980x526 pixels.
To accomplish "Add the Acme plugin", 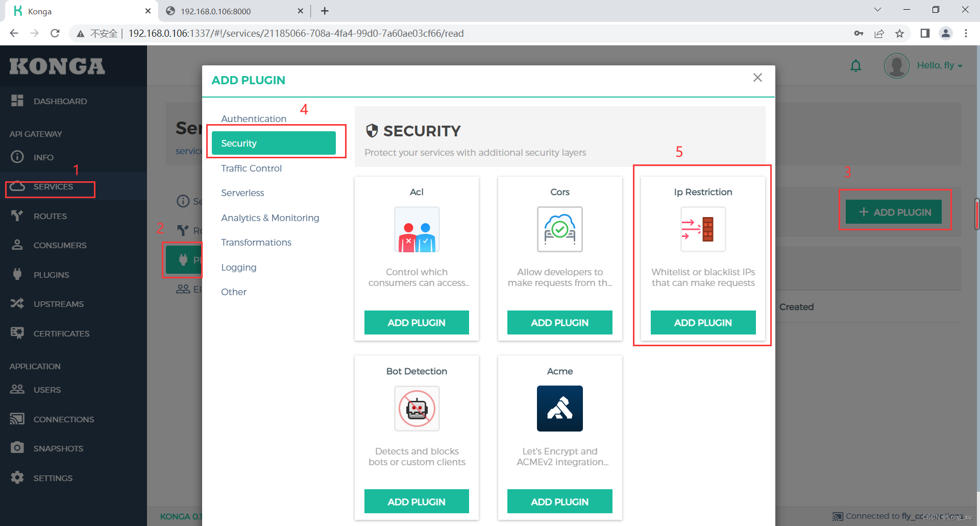I will pyautogui.click(x=560, y=501).
